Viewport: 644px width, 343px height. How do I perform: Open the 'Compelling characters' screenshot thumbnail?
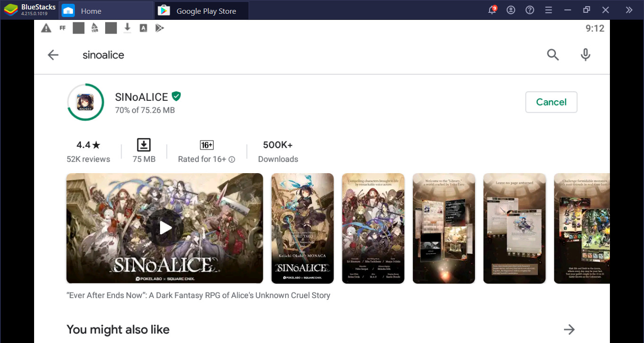(373, 228)
